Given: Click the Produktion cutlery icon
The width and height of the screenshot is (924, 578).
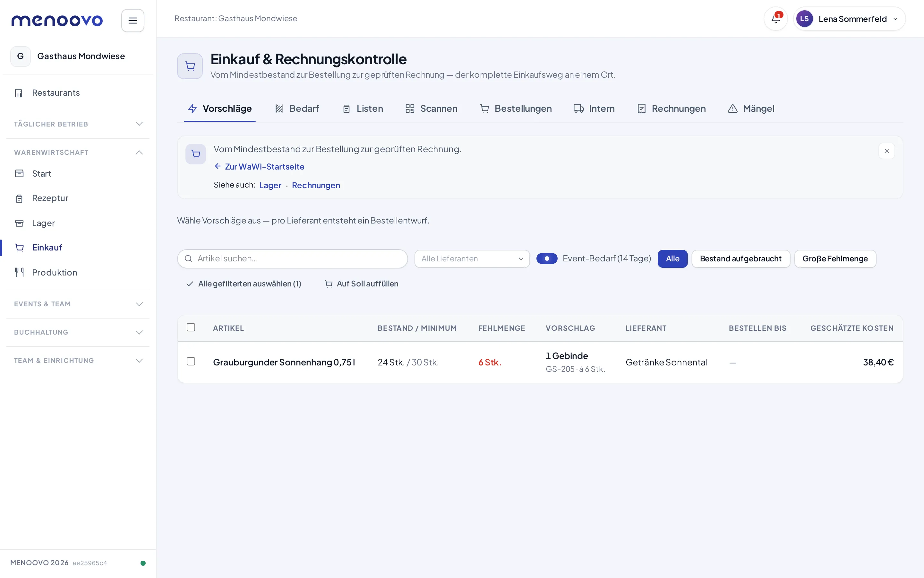Looking at the screenshot, I should (x=19, y=273).
